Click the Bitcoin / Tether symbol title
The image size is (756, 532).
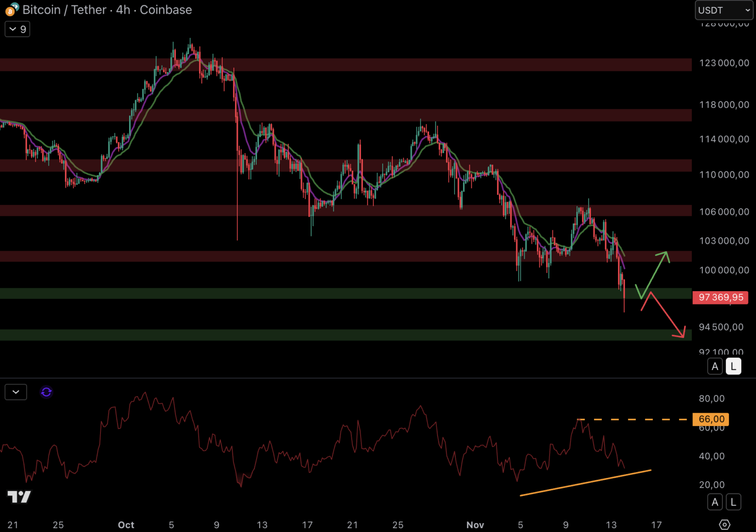(x=107, y=10)
